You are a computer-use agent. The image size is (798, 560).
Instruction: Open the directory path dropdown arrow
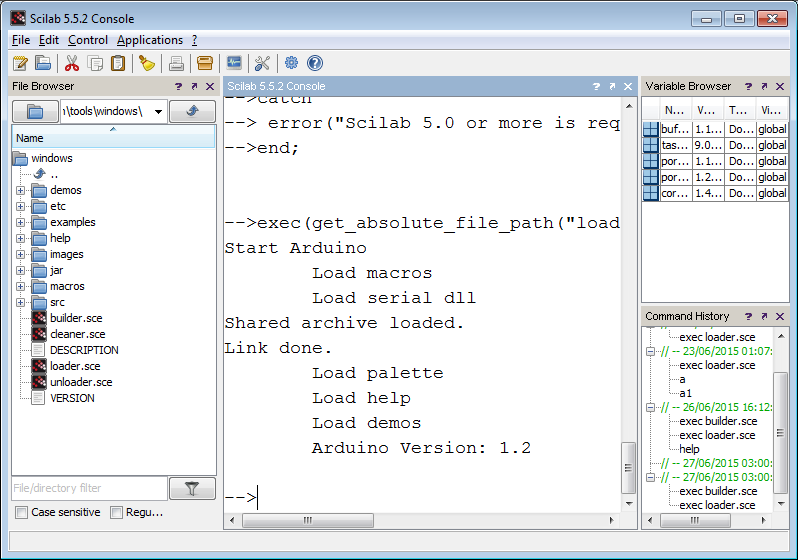coord(159,111)
